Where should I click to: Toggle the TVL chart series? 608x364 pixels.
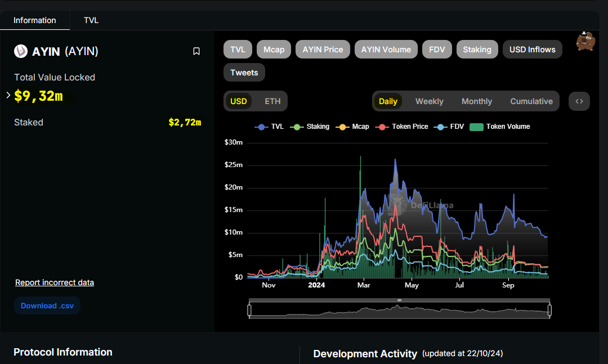(238, 50)
